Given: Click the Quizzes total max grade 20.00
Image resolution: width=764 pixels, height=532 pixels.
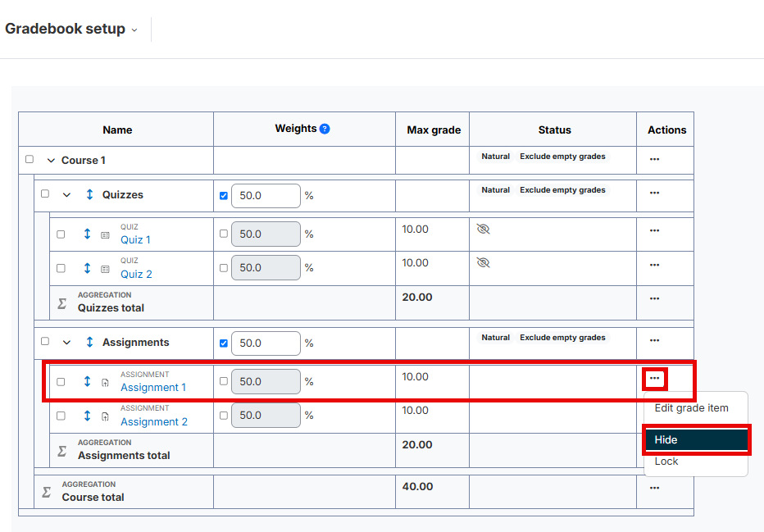Looking at the screenshot, I should (x=417, y=298).
